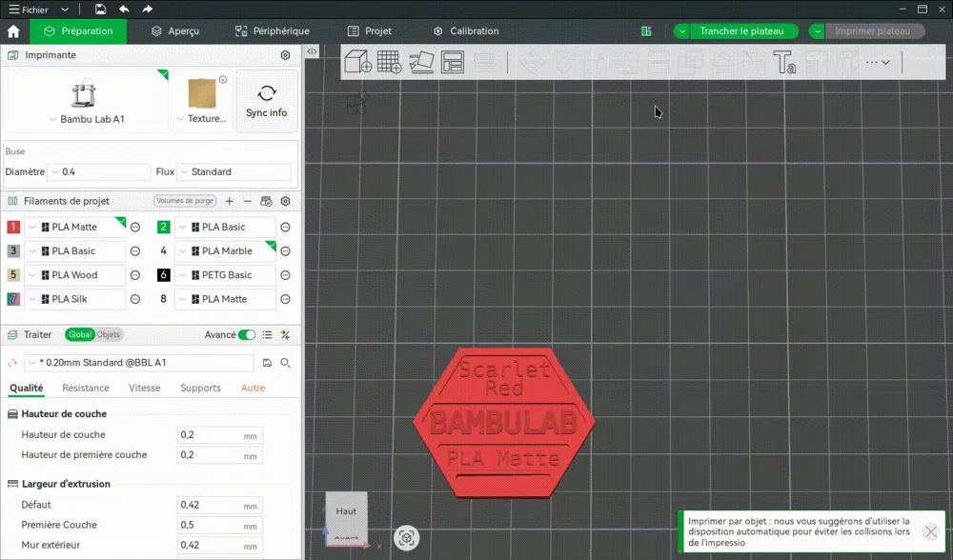Select the red Scarlet Red hexagon model

(504, 423)
